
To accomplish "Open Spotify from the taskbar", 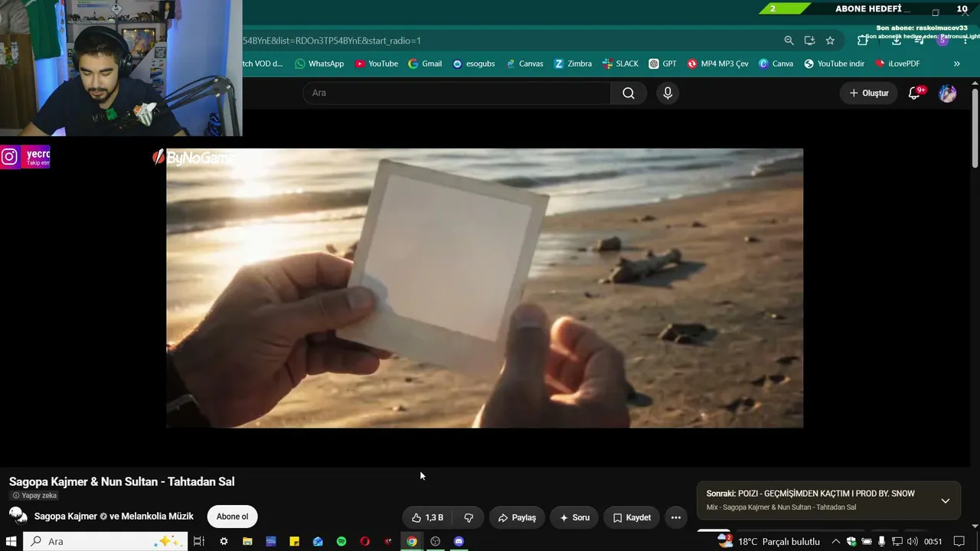I will [x=341, y=541].
